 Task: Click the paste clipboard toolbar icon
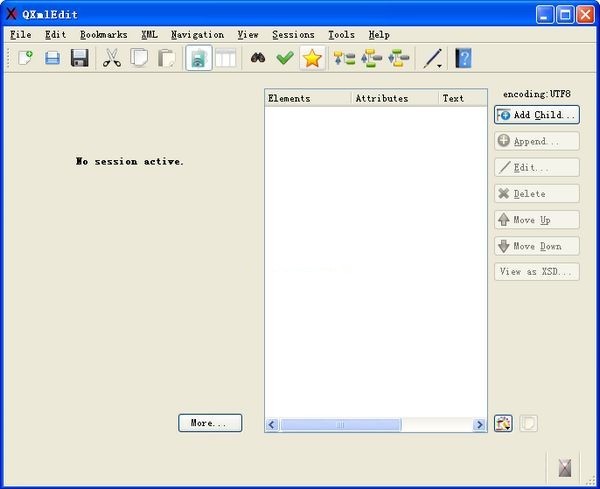pos(166,59)
